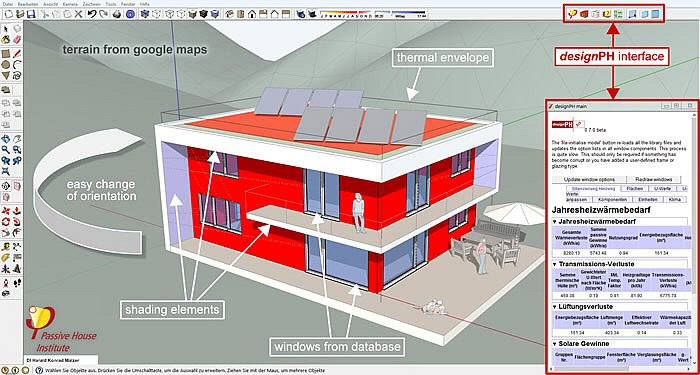Screen dimensions: 700x375
Task: Switch to the Flächen tab
Action: tap(634, 189)
